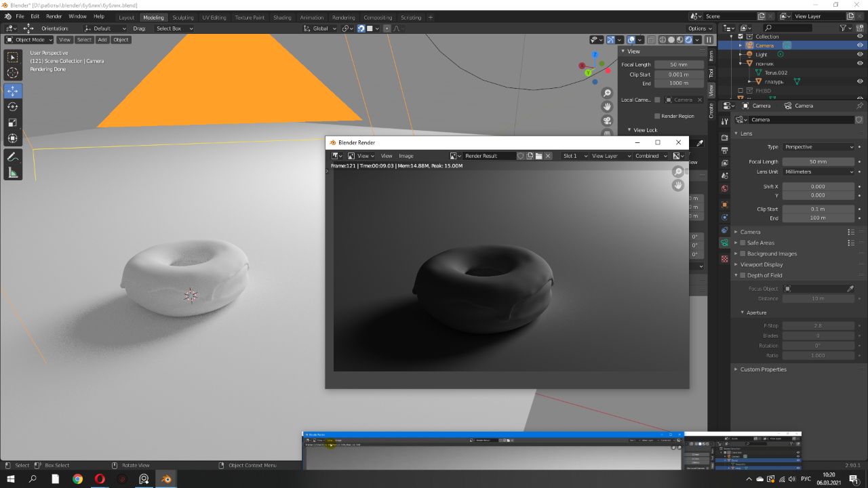868x488 pixels.
Task: Open the Global orientation dropdown
Action: [x=319, y=28]
